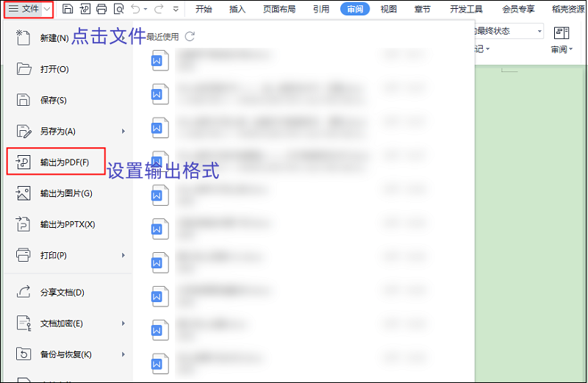Expand the 备份与恢复(K) submenu arrow

click(x=123, y=354)
